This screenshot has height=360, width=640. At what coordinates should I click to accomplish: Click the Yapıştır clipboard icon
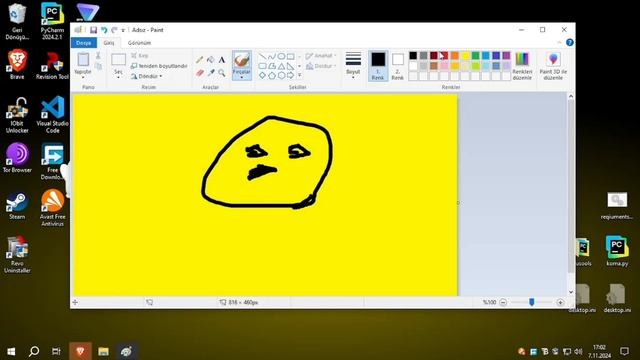click(x=83, y=60)
